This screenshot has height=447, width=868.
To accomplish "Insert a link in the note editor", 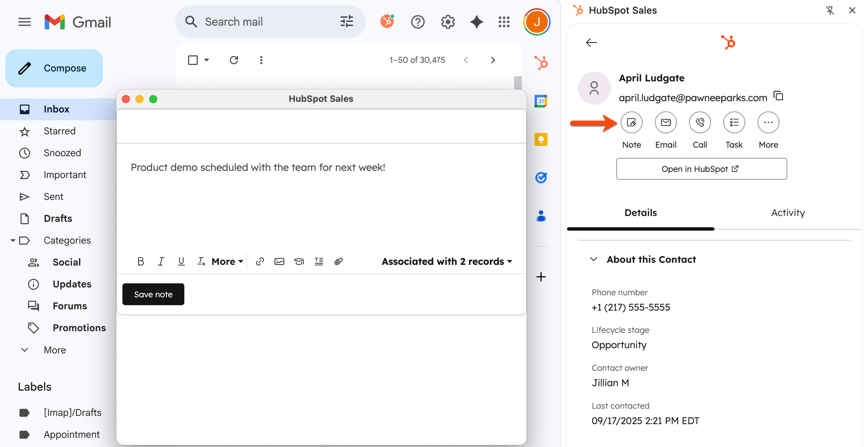I will (260, 261).
